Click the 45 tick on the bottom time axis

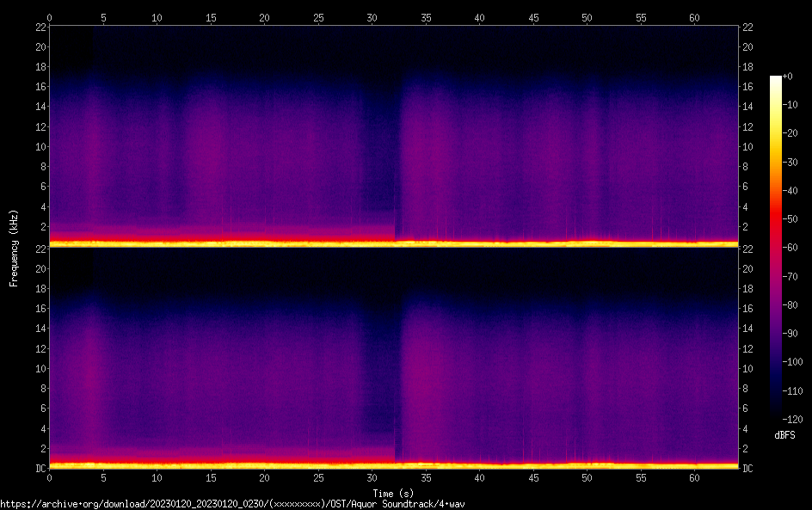(533, 478)
